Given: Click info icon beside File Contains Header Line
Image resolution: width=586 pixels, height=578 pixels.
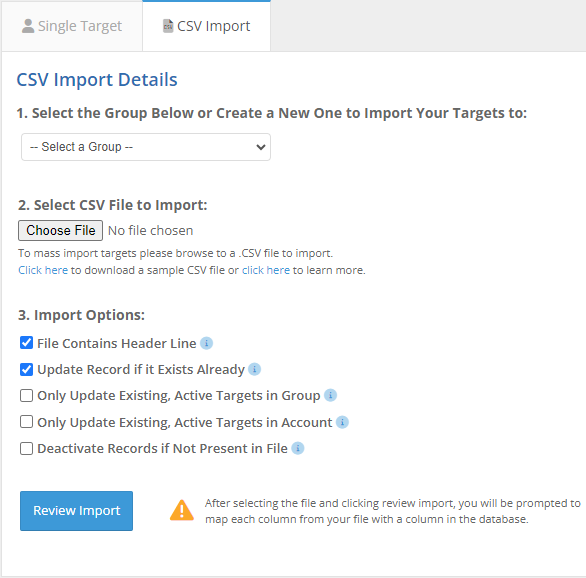Looking at the screenshot, I should tap(206, 343).
